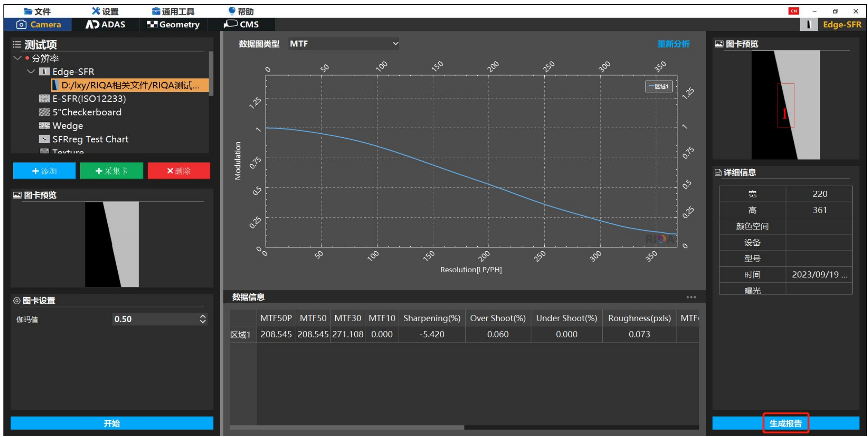Click the red 删除 button
868x437 pixels.
[x=179, y=171]
